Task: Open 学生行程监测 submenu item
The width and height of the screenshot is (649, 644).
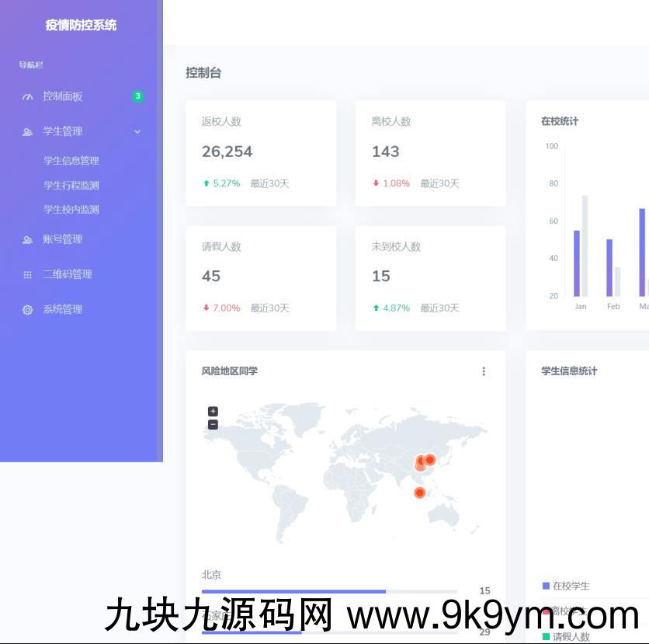Action: (71, 186)
